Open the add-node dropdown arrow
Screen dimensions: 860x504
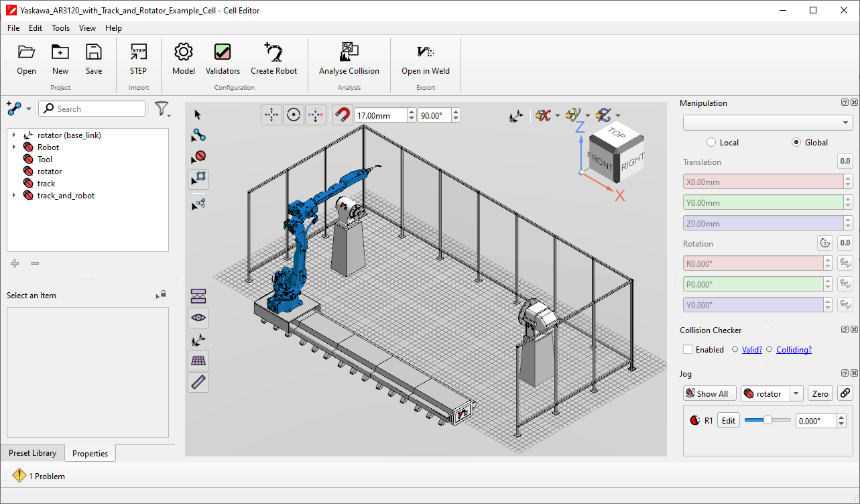pos(29,109)
